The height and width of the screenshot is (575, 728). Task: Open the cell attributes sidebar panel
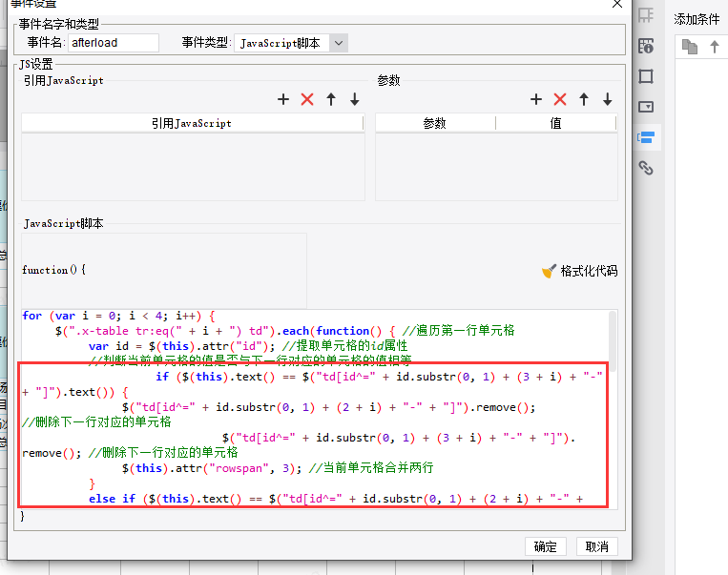pyautogui.click(x=646, y=45)
